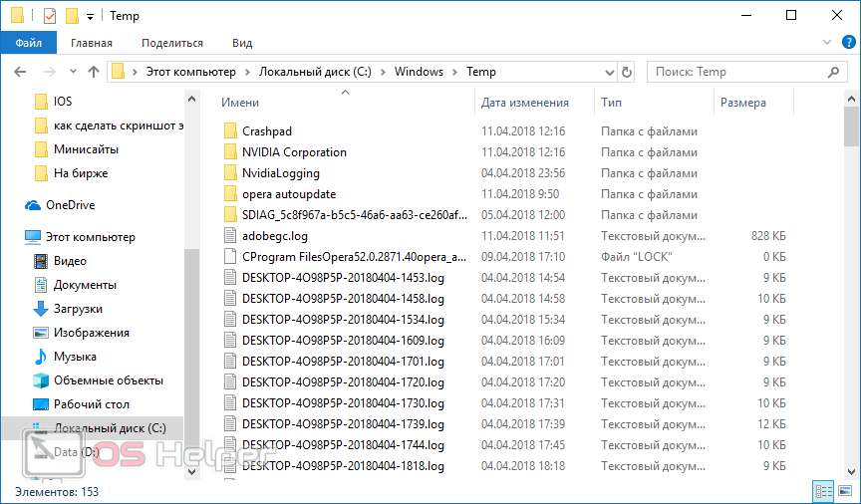Select Этот компьютер in the navigation pane
This screenshot has height=504, width=861.
point(90,237)
